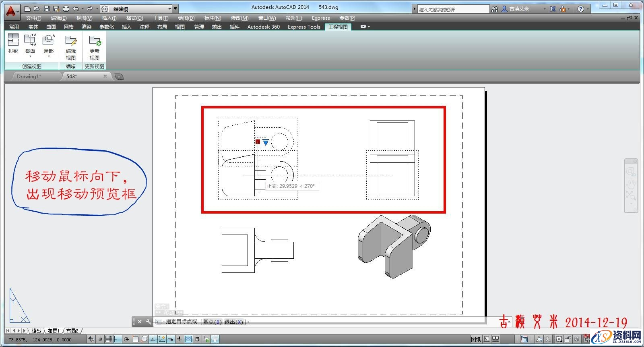This screenshot has height=347, width=644.
Task: Toggle ortho mode in status bar
Action: (x=118, y=339)
